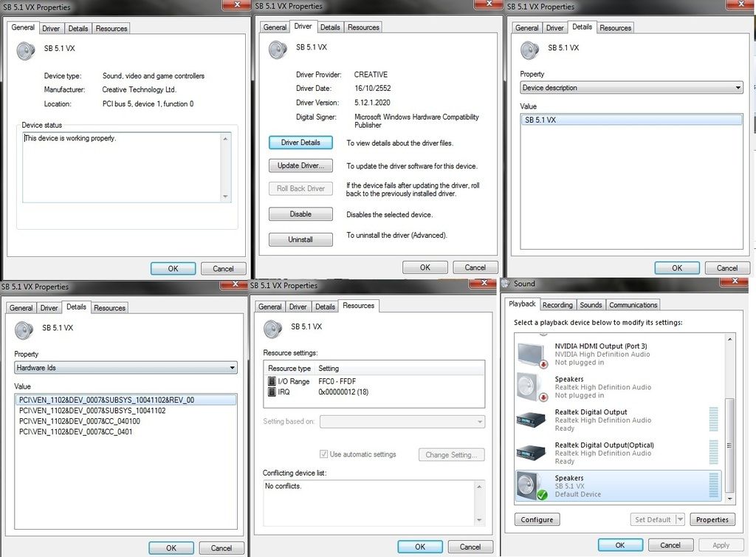Toggle the Use automatic settings checkbox
756x557 pixels.
323,454
